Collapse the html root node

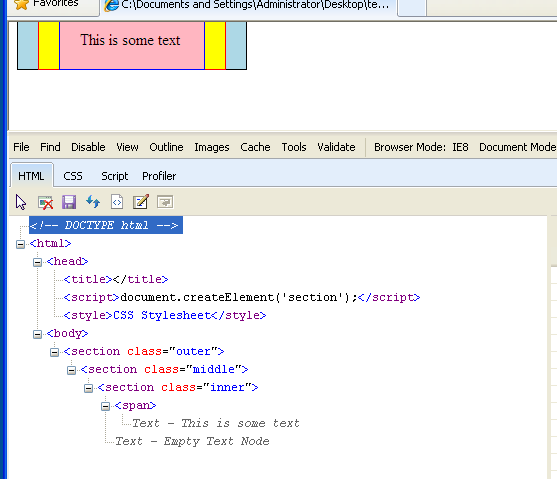click(x=20, y=244)
